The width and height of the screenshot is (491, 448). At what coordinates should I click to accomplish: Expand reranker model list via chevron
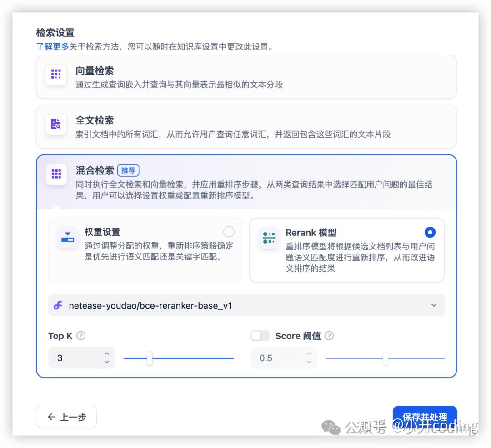point(434,305)
